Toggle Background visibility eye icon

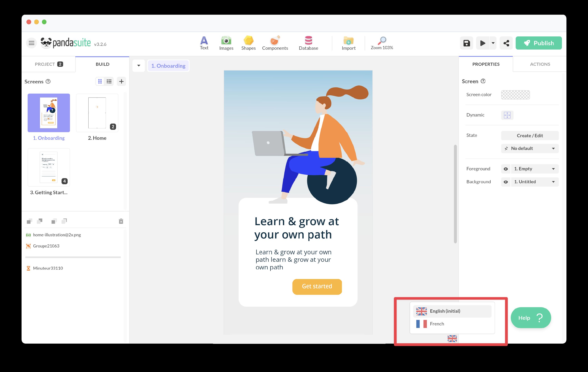[x=506, y=182]
